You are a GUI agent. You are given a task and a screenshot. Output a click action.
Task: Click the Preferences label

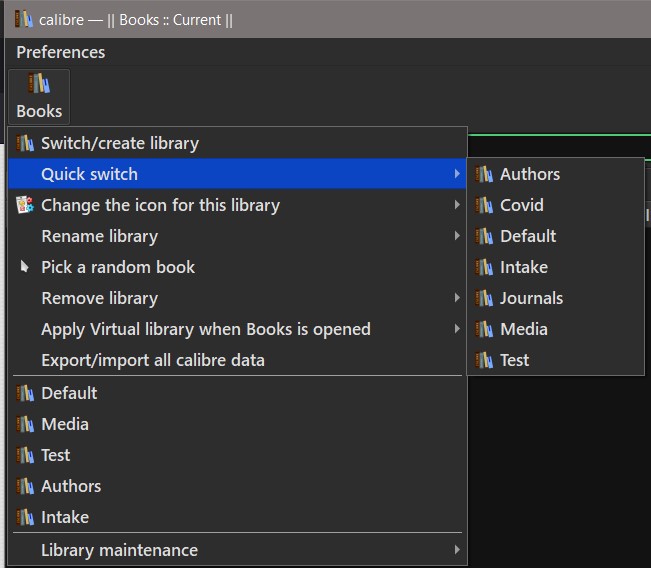coord(60,52)
